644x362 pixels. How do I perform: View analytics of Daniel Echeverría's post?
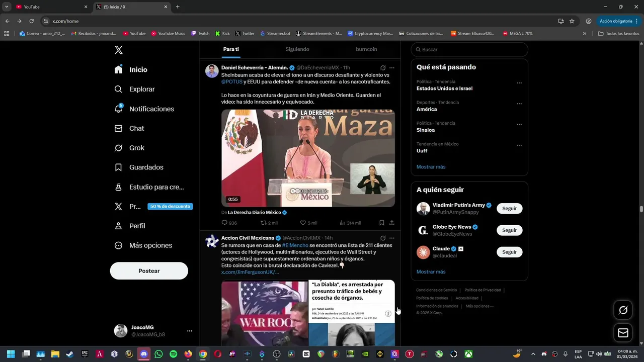point(350,223)
